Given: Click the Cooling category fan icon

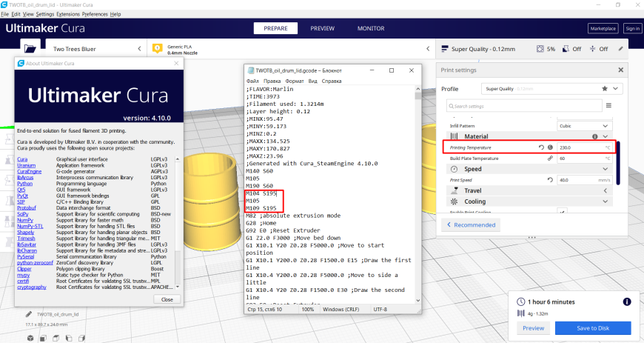Looking at the screenshot, I should coord(455,202).
